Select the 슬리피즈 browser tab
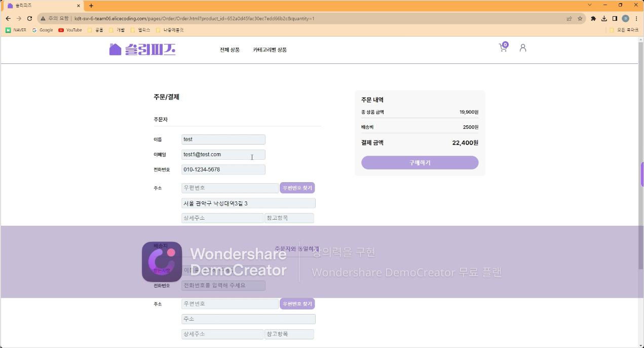 pyautogui.click(x=44, y=6)
